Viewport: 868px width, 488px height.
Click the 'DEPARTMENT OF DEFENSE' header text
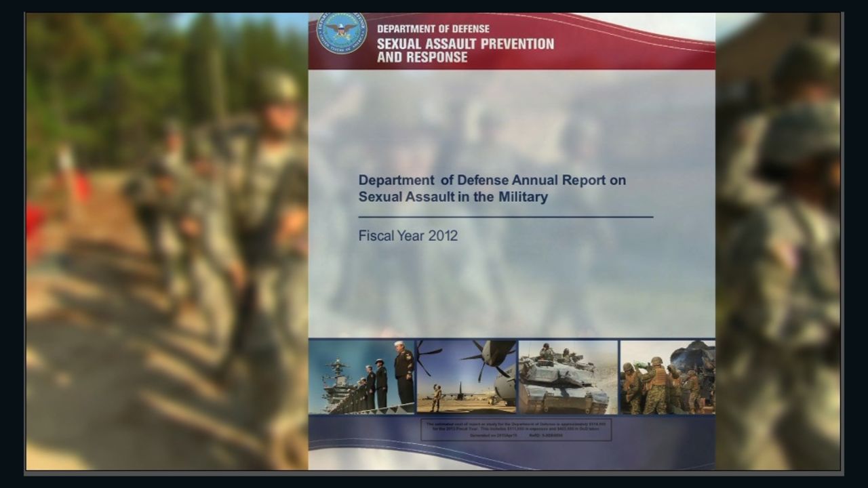[433, 29]
